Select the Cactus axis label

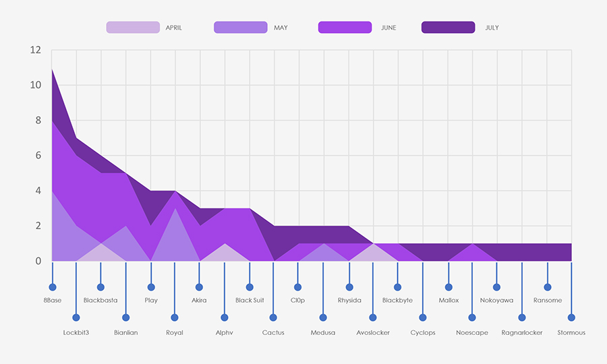pos(273,333)
